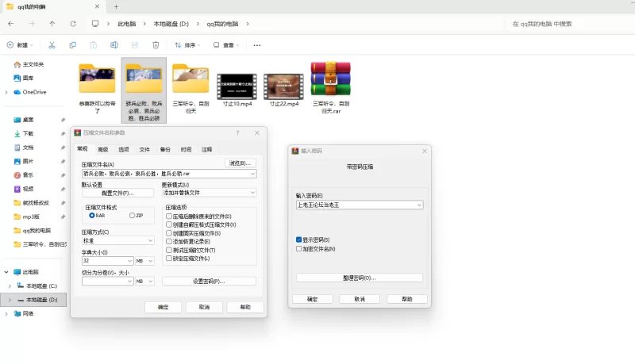
Task: Click the Cut scissors icon in toolbar
Action: pyautogui.click(x=52, y=45)
